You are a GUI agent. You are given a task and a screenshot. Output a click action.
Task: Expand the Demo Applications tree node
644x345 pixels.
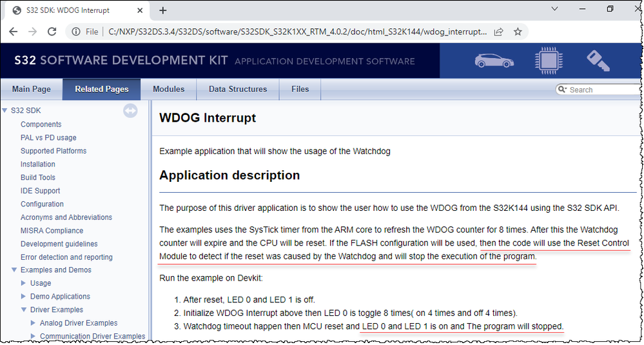pyautogui.click(x=24, y=297)
